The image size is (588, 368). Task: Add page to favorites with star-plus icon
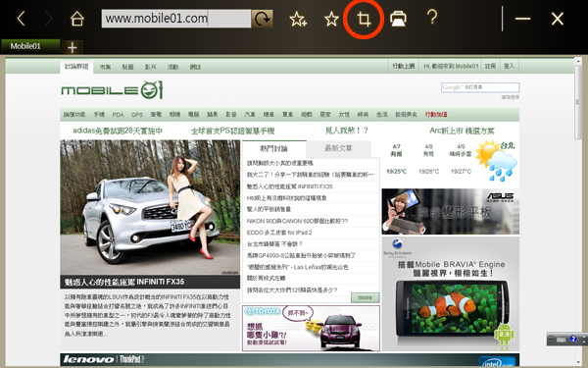tap(298, 19)
